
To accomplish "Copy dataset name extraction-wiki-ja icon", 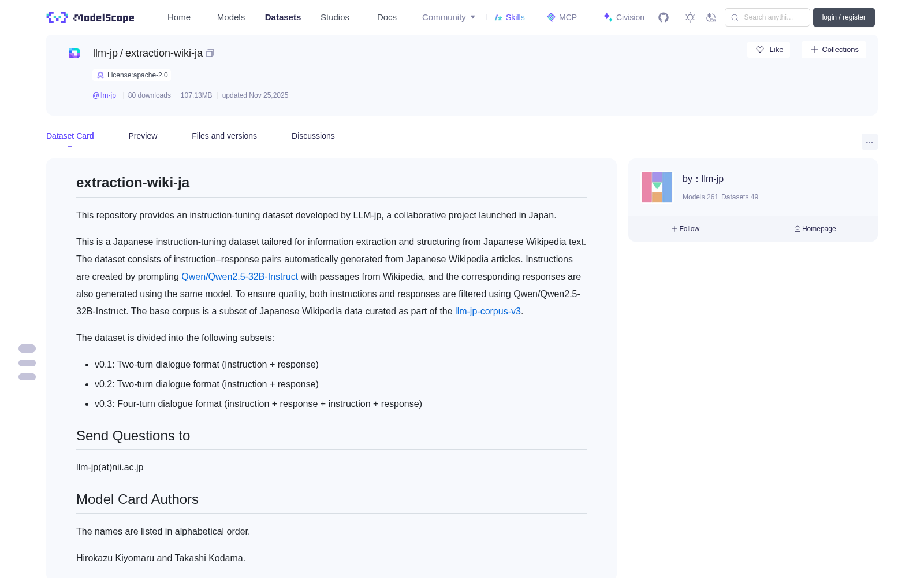I will click(210, 53).
